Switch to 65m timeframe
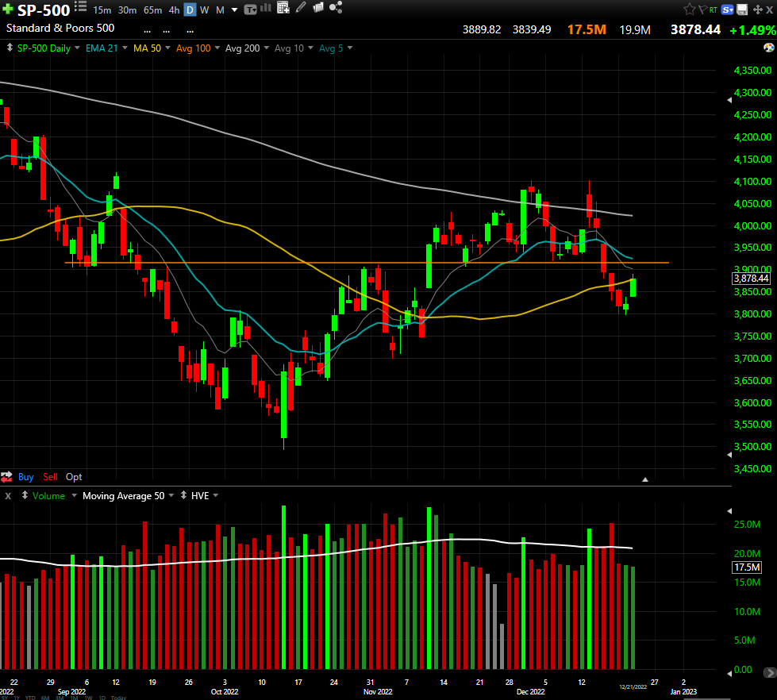777x700 pixels. click(152, 10)
